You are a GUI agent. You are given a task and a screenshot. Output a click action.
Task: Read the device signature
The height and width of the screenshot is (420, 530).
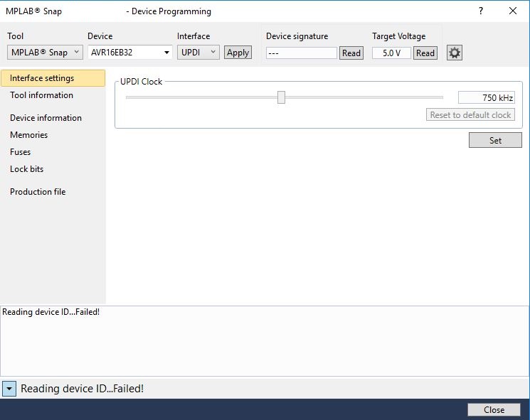[351, 53]
